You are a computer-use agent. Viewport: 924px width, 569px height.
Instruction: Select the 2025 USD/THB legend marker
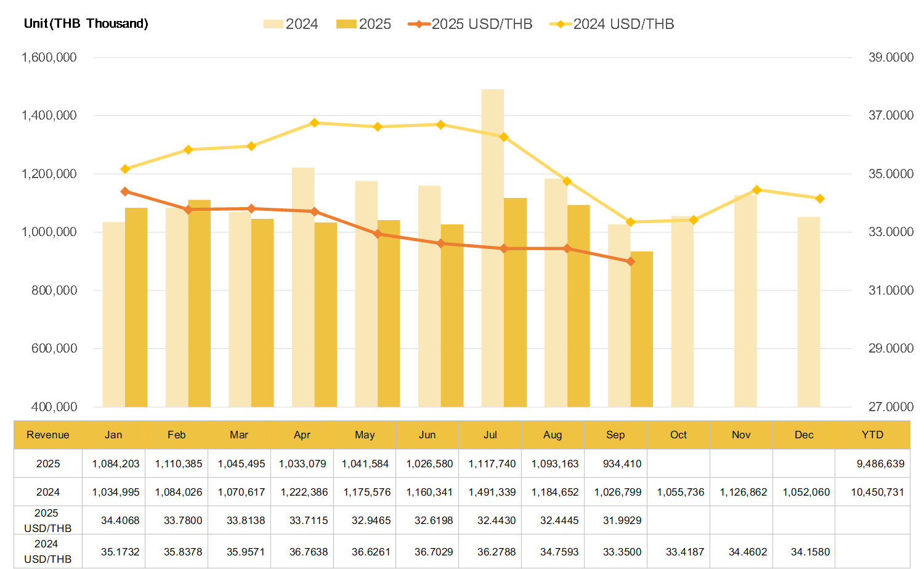pos(419,24)
